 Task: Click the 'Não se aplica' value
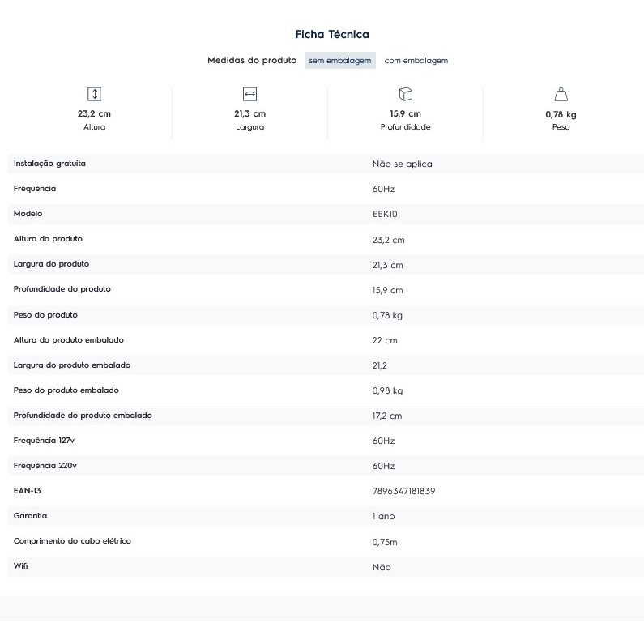[402, 164]
